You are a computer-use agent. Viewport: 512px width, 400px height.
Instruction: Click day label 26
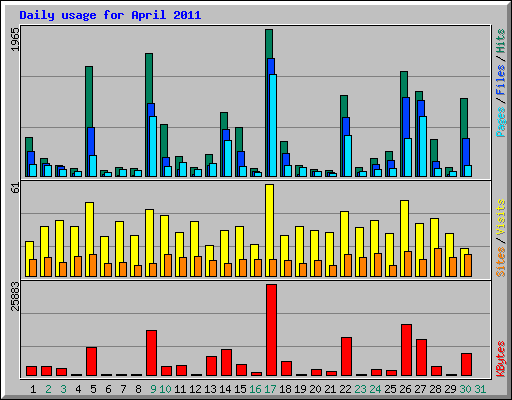pyautogui.click(x=405, y=389)
